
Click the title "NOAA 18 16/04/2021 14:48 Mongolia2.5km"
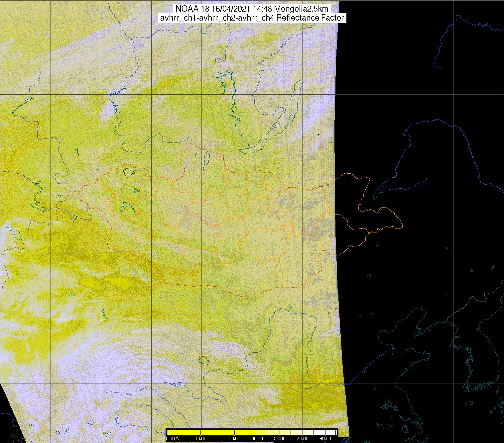[x=252, y=9]
